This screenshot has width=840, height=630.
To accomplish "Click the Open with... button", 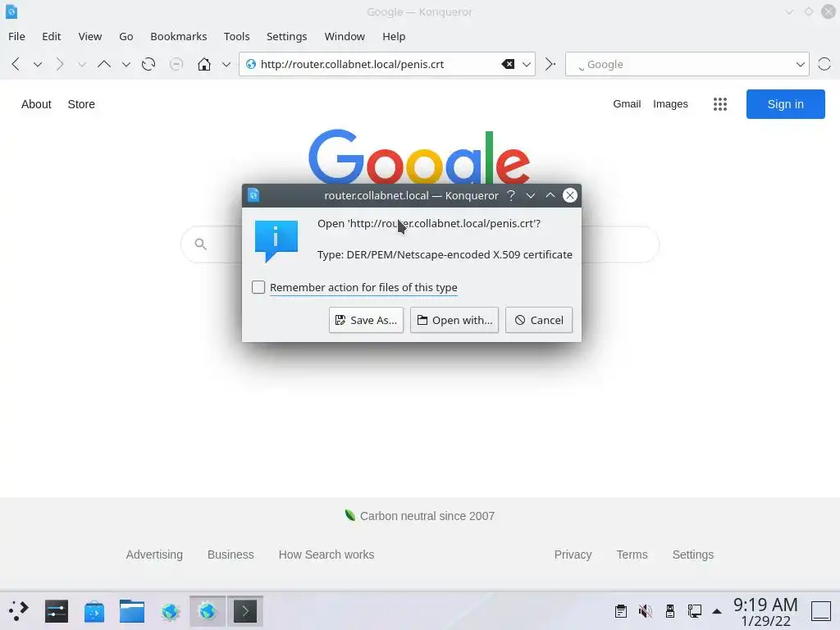I will pyautogui.click(x=454, y=320).
